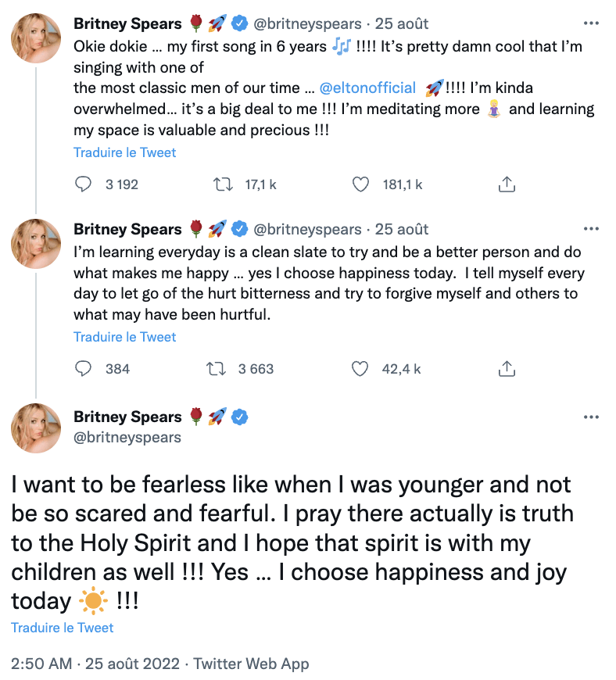This screenshot has width=616, height=680.
Task: Select Traduire le Tweet under the first tweet
Action: 124,152
